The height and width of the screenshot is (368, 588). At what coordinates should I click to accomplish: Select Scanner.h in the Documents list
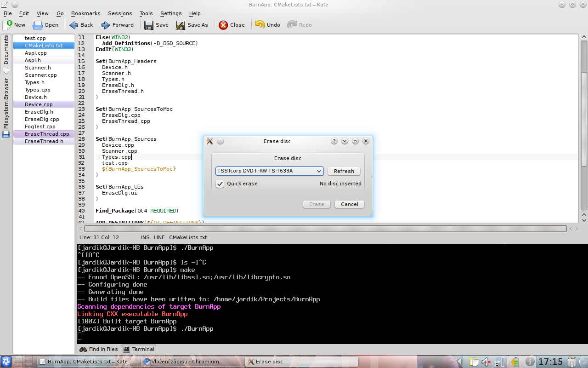(x=44, y=68)
